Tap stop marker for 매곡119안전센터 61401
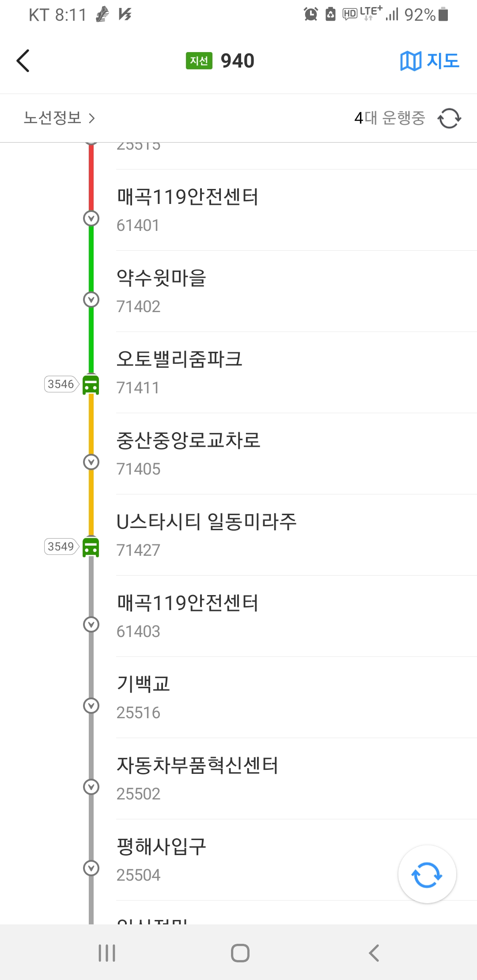This screenshot has width=477, height=980. [x=91, y=218]
